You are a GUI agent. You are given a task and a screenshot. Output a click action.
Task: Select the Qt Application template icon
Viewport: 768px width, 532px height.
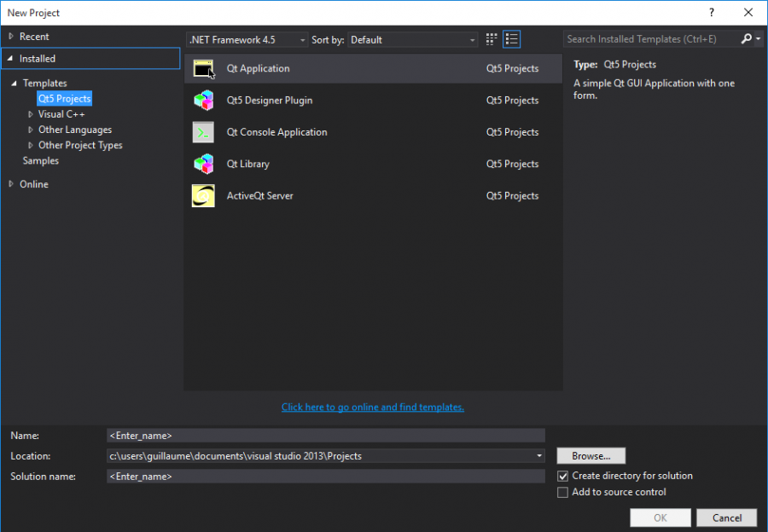(203, 68)
